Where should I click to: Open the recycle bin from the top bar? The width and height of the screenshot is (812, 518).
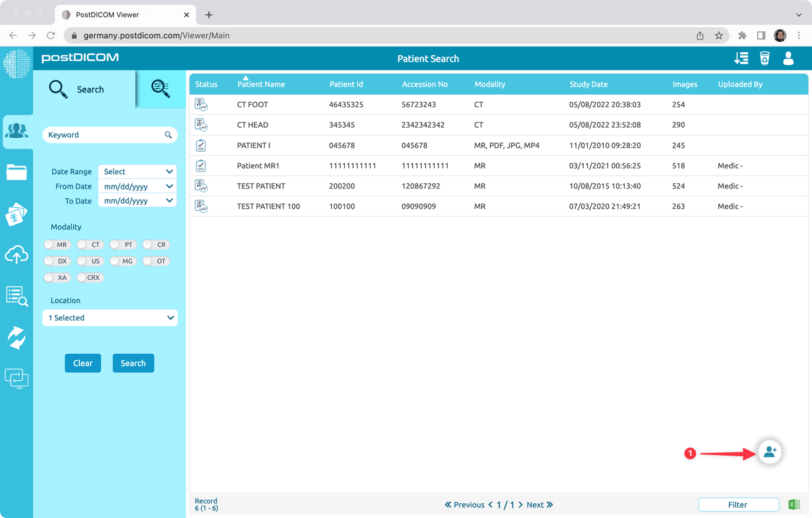tap(764, 58)
